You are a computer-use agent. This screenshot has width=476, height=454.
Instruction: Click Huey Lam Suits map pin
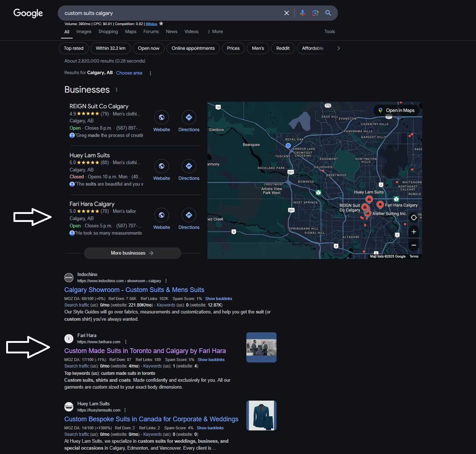click(369, 199)
